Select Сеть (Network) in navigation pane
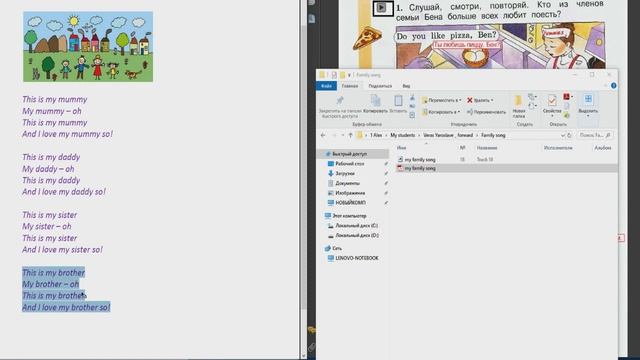The image size is (640, 360). tap(337, 249)
